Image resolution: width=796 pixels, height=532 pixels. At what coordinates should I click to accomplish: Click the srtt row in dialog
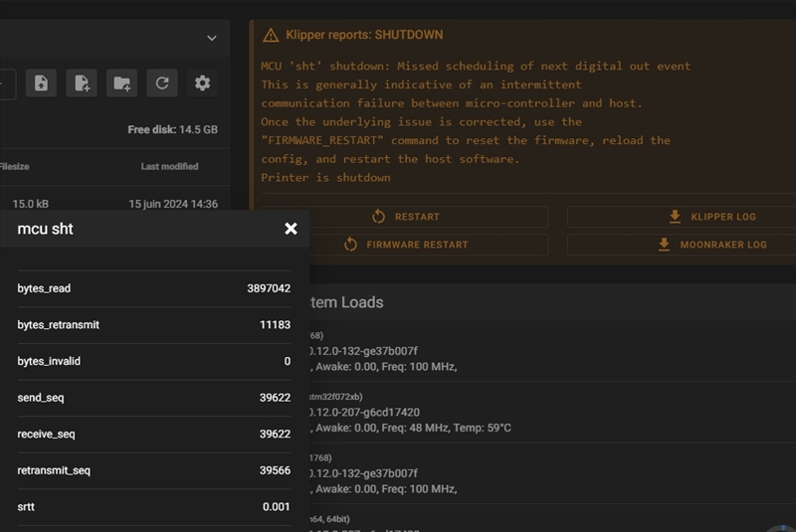[x=154, y=507]
